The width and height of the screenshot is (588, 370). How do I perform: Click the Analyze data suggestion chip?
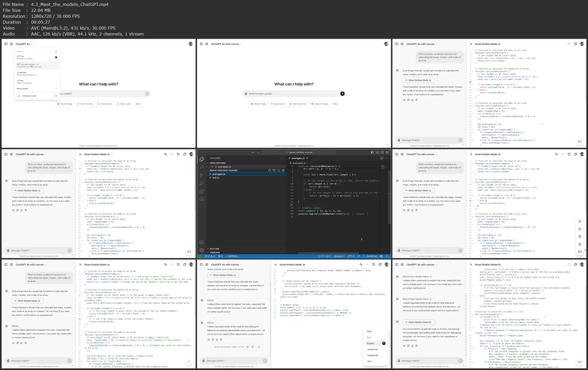coord(105,104)
